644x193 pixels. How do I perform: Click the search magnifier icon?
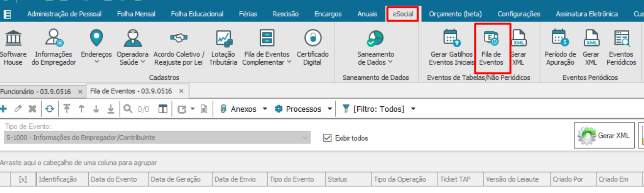tap(128, 109)
